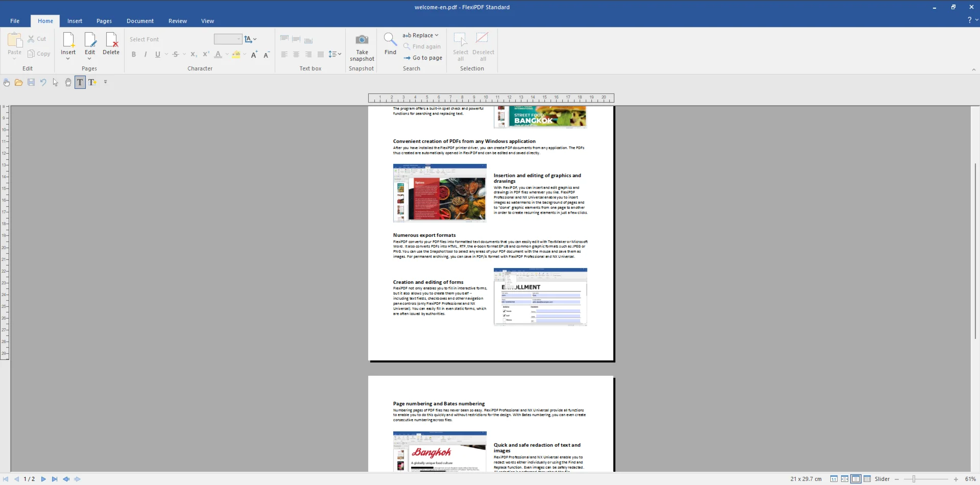Click the undo arrow in quick access toolbar
This screenshot has width=980, height=485.
(43, 82)
